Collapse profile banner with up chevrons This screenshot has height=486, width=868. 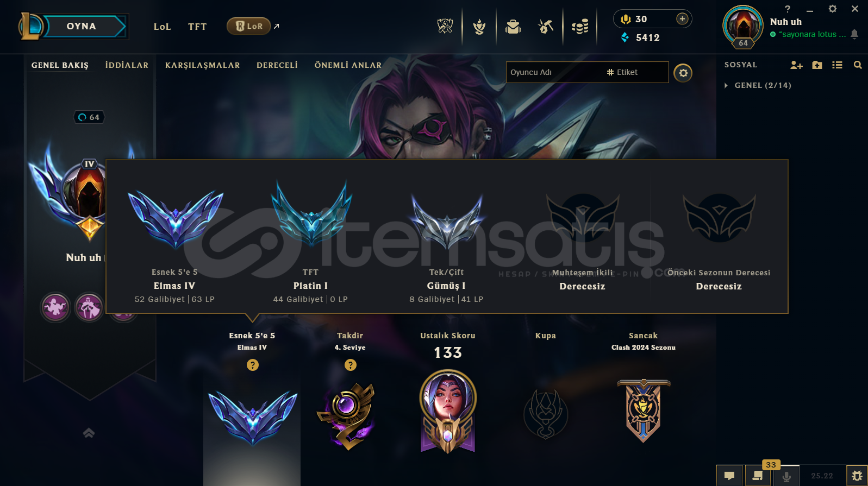point(89,433)
